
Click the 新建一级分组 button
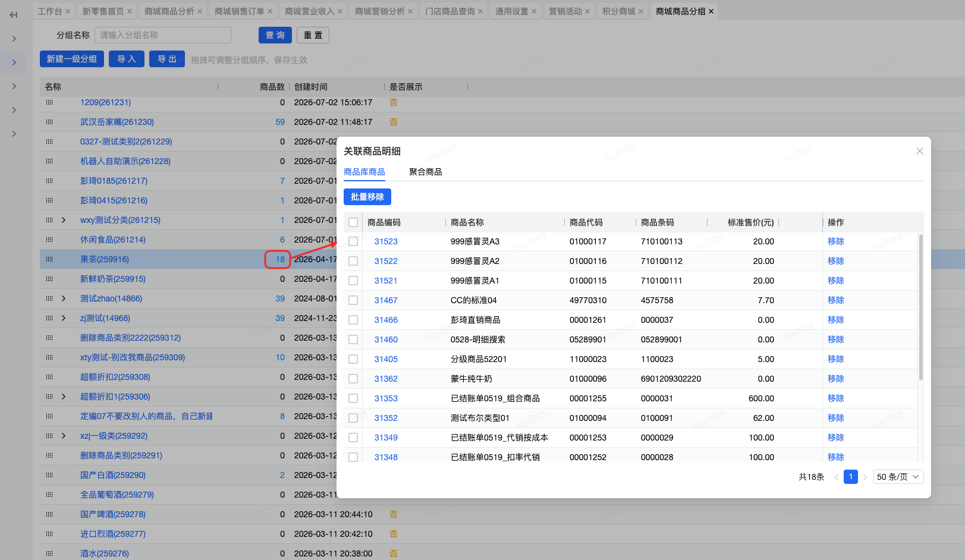[72, 59]
